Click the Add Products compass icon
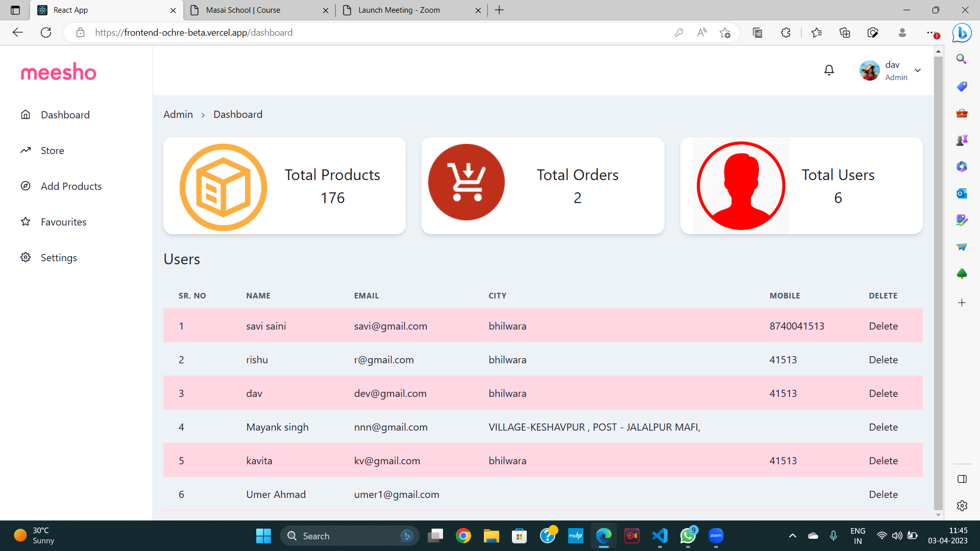 tap(26, 186)
